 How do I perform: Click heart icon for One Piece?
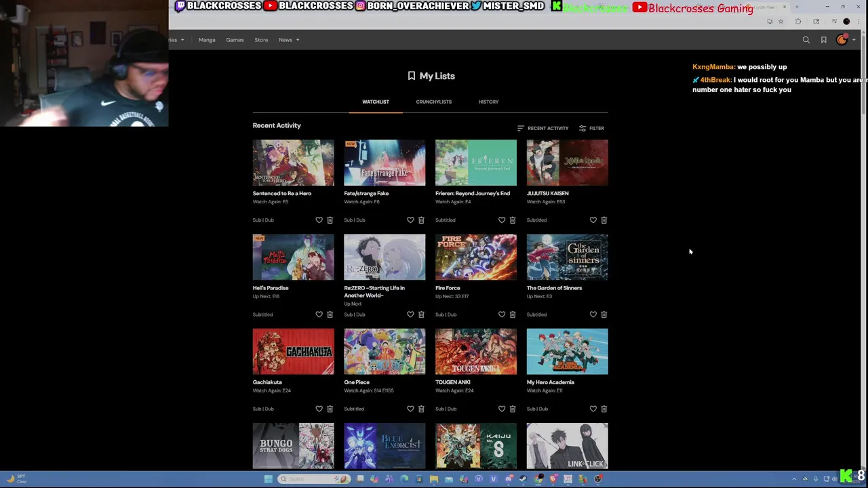coord(410,409)
